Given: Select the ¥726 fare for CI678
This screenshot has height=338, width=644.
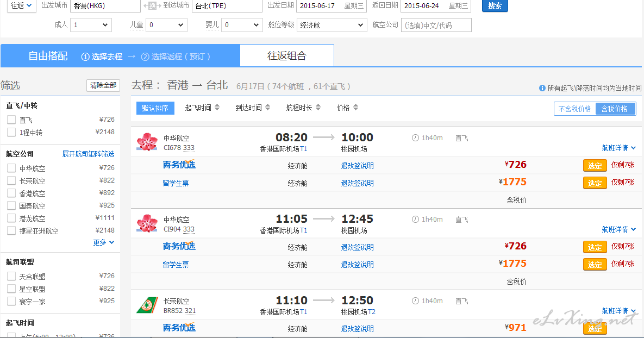Looking at the screenshot, I should 595,166.
